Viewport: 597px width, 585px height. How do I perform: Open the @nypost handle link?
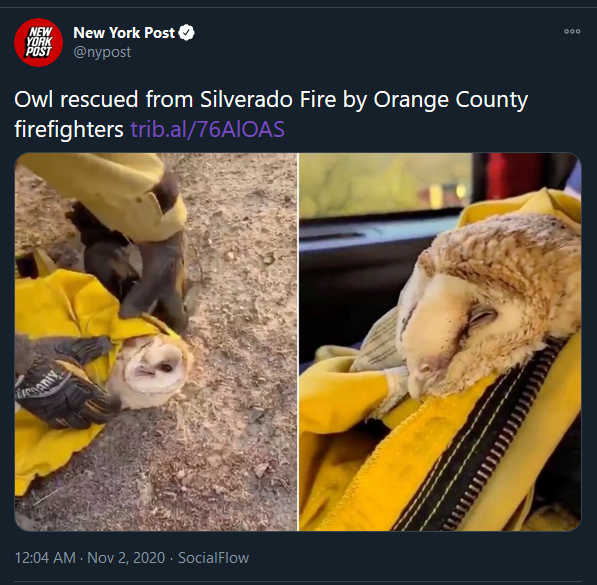(x=102, y=52)
